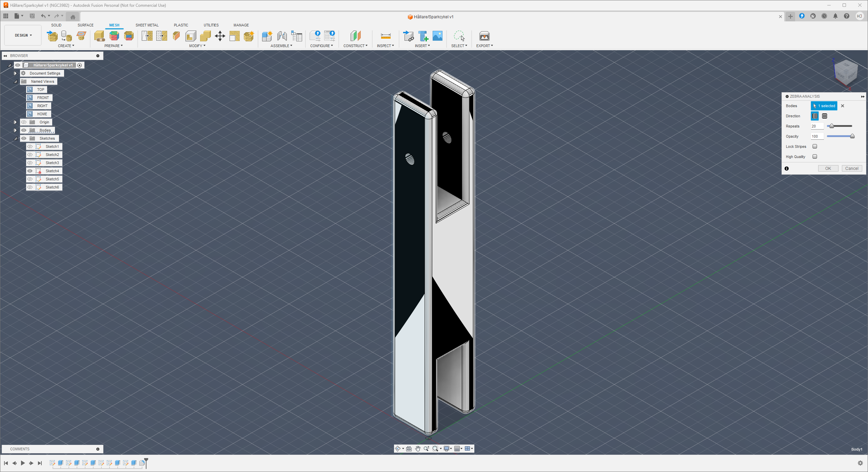Click the Insert McMaster-Carr component icon
Viewport: 868px width, 472px height.
click(x=423, y=36)
